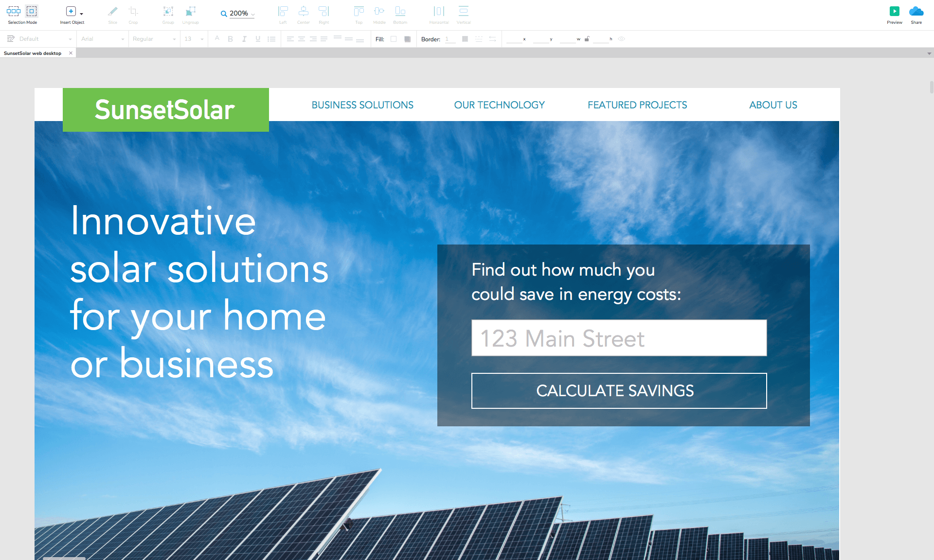934x560 pixels.
Task: Click the Border color swatch
Action: click(x=465, y=39)
